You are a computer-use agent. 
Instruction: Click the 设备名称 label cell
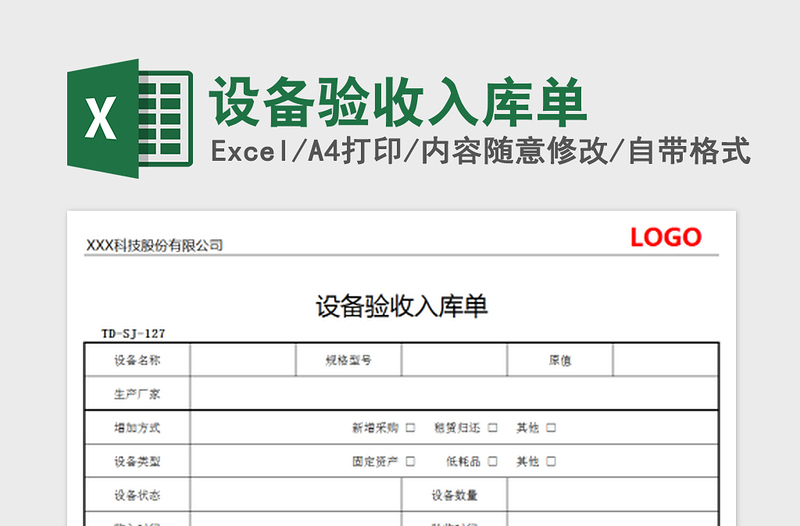point(137,360)
